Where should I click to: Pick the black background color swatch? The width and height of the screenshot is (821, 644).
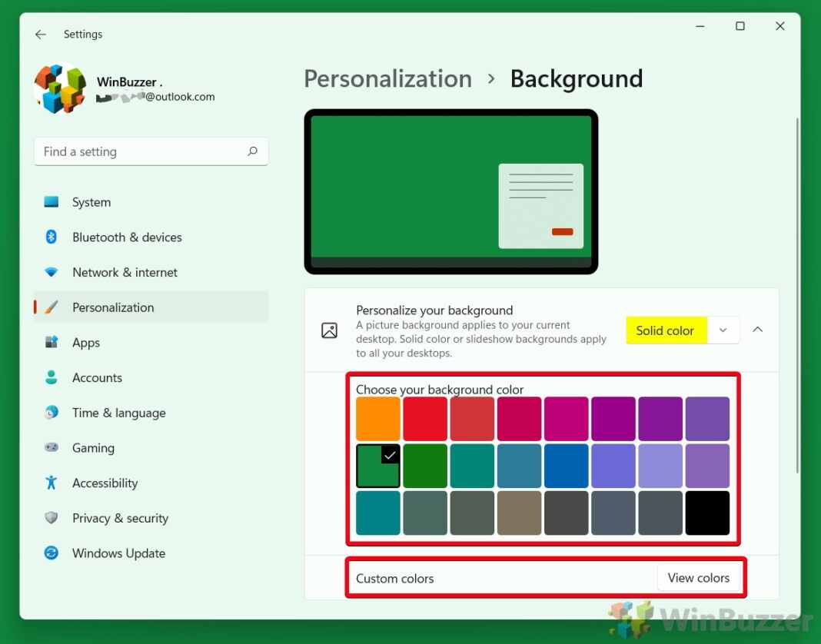click(x=707, y=513)
